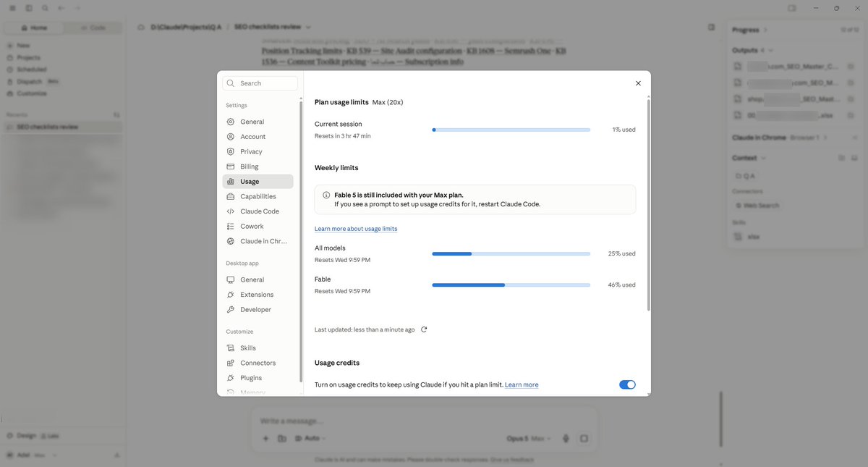This screenshot has height=467, width=868.
Task: Click the Current session usage bar
Action: tap(511, 130)
